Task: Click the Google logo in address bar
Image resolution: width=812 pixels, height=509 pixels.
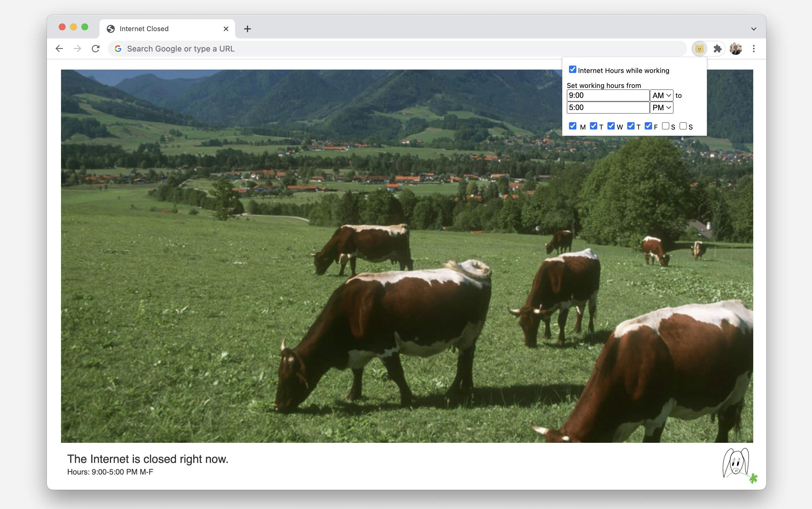Action: coord(118,49)
